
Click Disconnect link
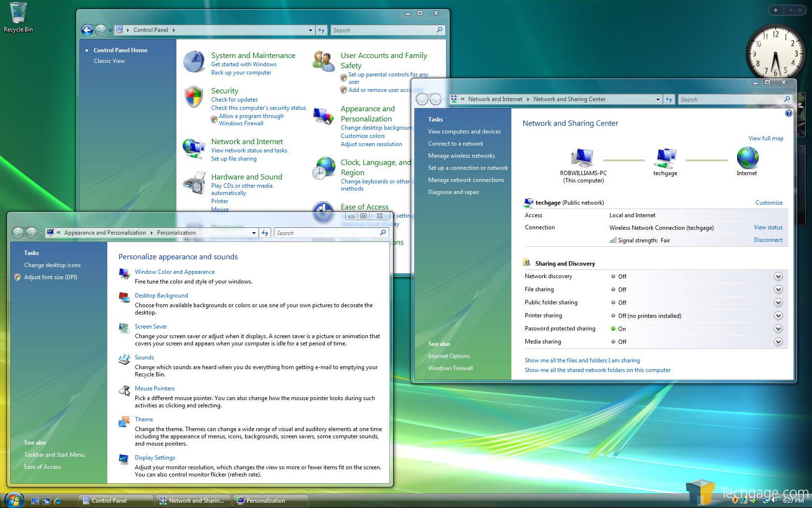[768, 240]
